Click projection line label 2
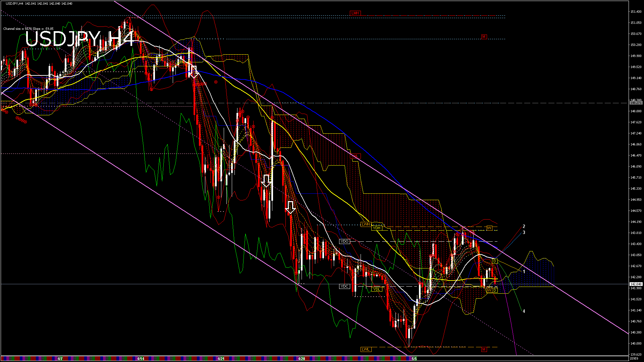Viewport: 644px width, 362px height. pos(524,227)
